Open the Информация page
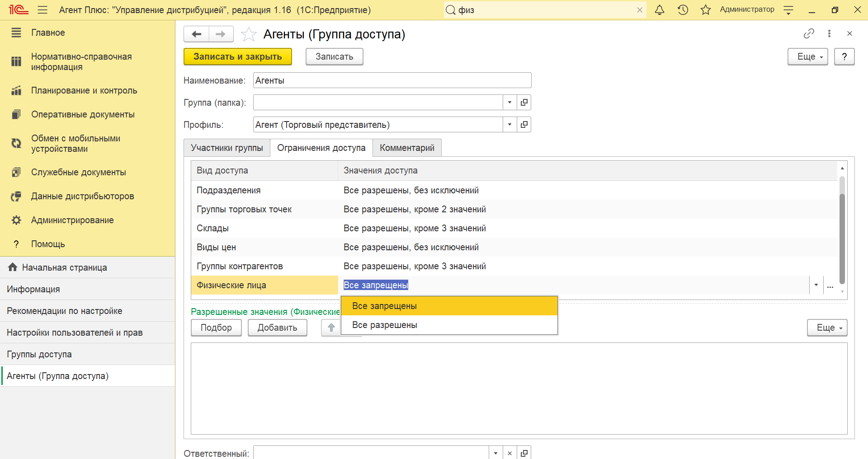Viewport: 868px width, 459px height. tap(88, 289)
